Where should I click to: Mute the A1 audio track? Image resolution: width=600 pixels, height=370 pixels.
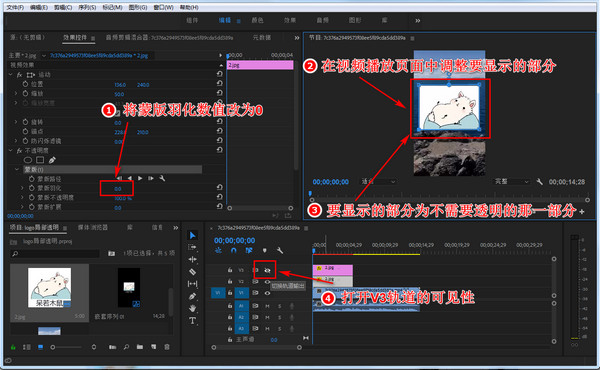pos(267,306)
